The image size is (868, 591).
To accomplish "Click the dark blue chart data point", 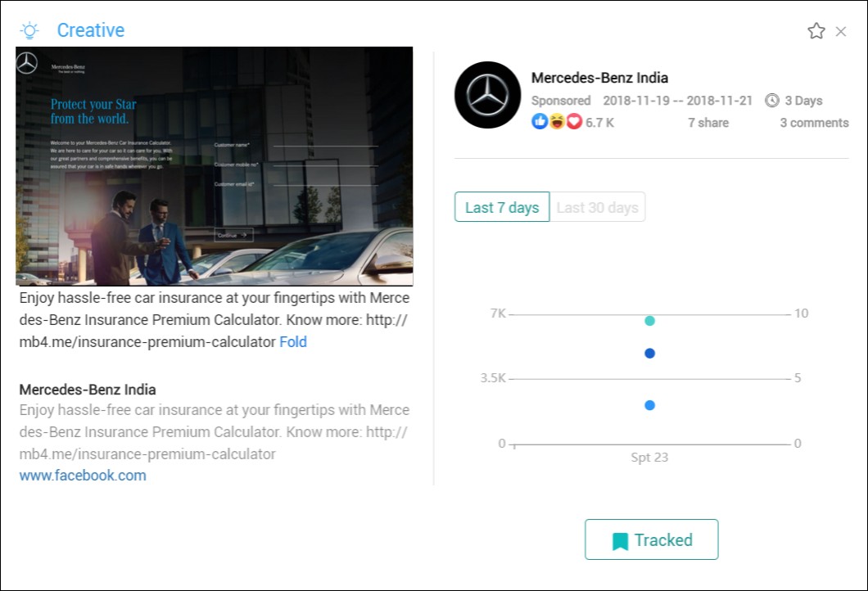I will coord(649,354).
